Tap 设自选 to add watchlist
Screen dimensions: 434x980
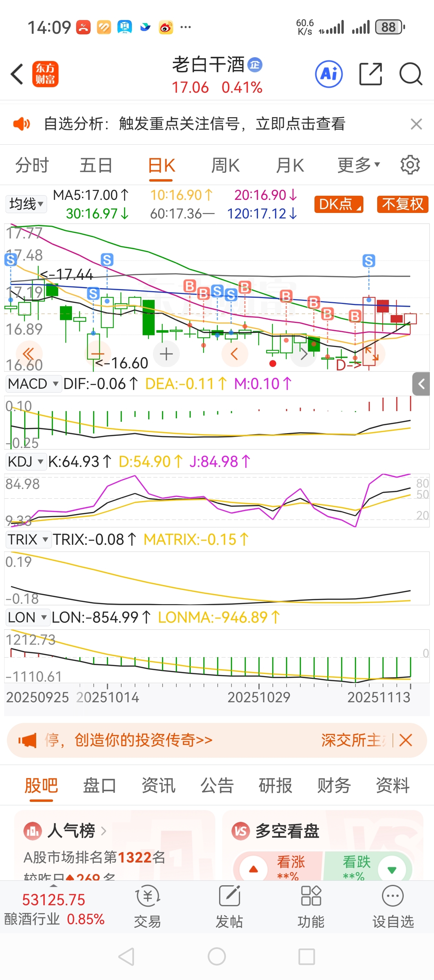pyautogui.click(x=393, y=907)
